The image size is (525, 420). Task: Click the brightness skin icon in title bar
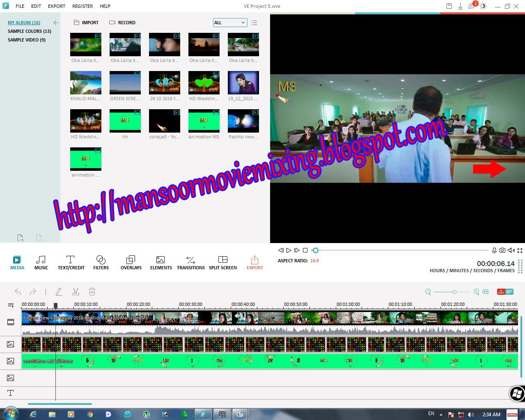pos(483,6)
